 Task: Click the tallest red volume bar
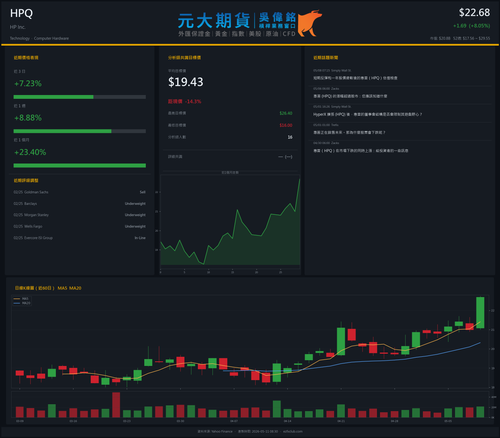click(x=116, y=405)
